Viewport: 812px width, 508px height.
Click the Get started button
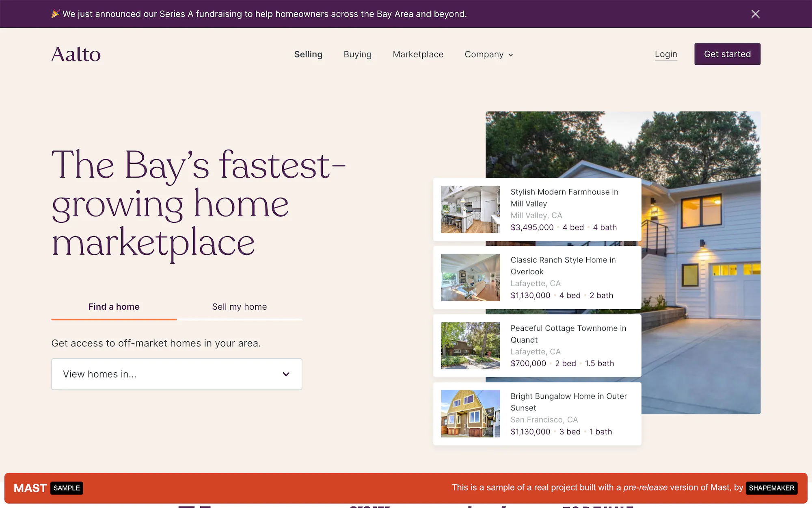pos(727,54)
